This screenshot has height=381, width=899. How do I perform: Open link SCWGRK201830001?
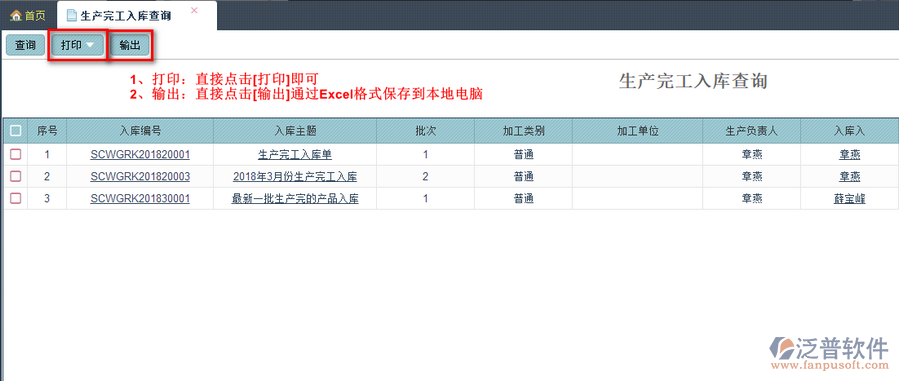[x=140, y=199]
